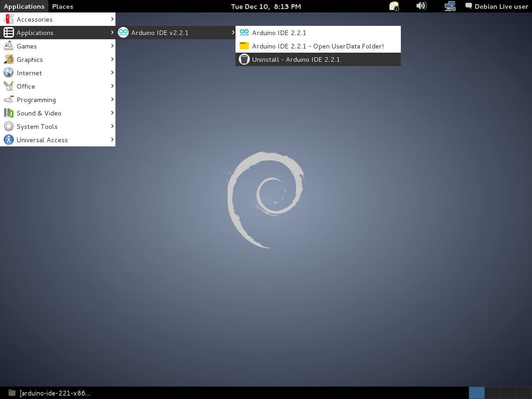
Task: Select the Graphics menu category
Action: click(30, 60)
